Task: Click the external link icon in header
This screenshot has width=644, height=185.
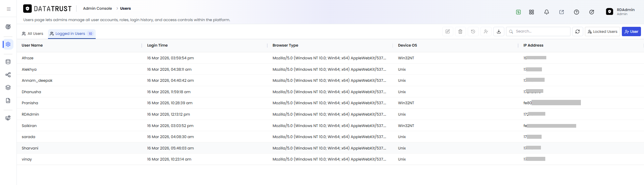Action: 561,12
